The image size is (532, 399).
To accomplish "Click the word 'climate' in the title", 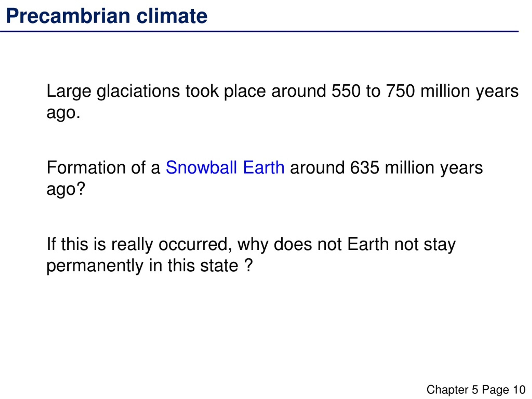I will 172,16.
